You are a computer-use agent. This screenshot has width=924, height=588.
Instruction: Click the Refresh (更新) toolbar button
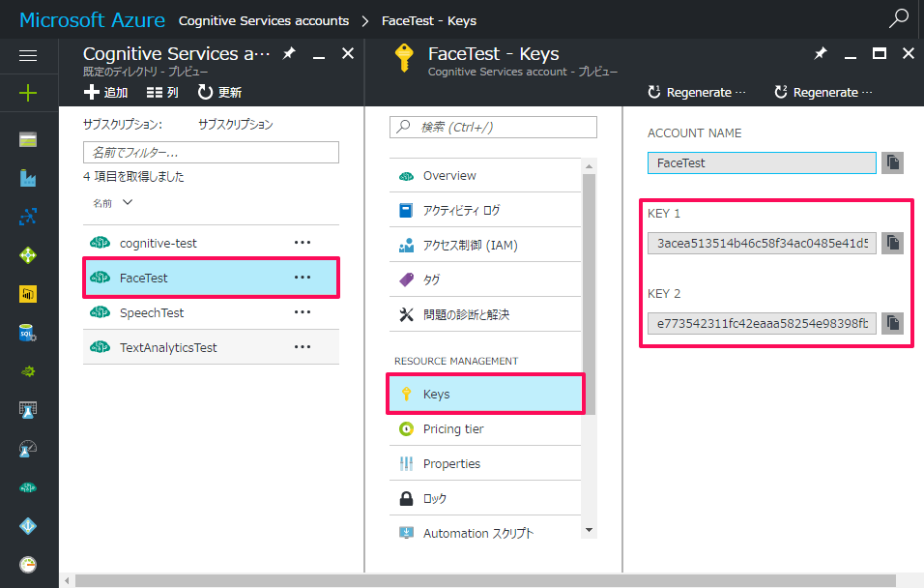(x=220, y=93)
